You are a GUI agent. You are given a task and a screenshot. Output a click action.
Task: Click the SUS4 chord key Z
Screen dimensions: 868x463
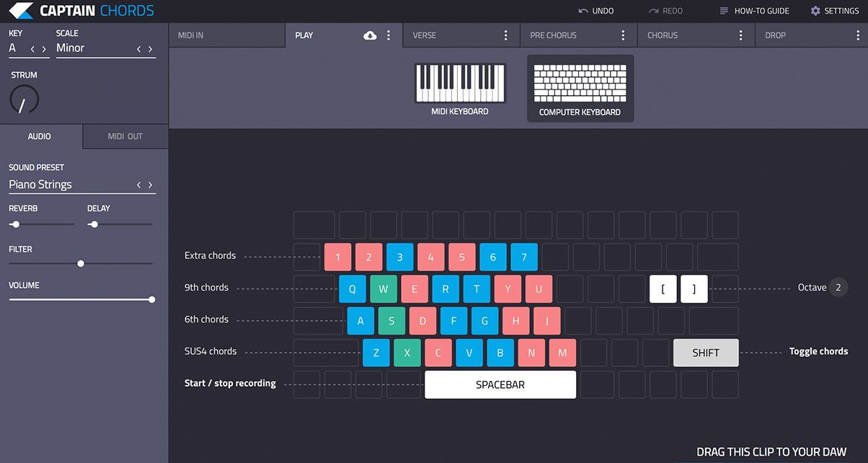tap(376, 353)
